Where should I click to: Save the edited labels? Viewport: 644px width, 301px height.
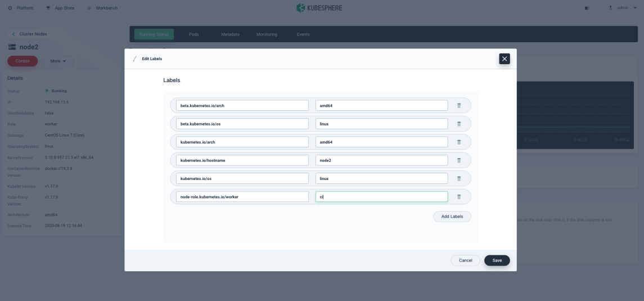pyautogui.click(x=497, y=260)
